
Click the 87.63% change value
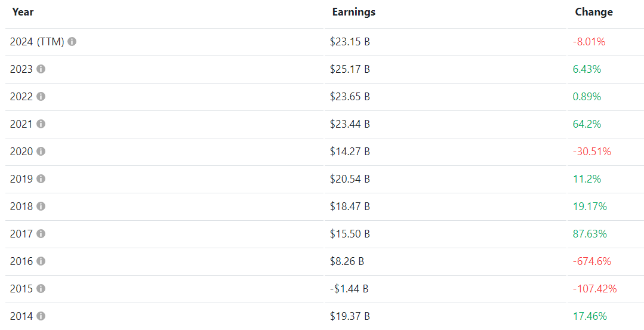[590, 234]
